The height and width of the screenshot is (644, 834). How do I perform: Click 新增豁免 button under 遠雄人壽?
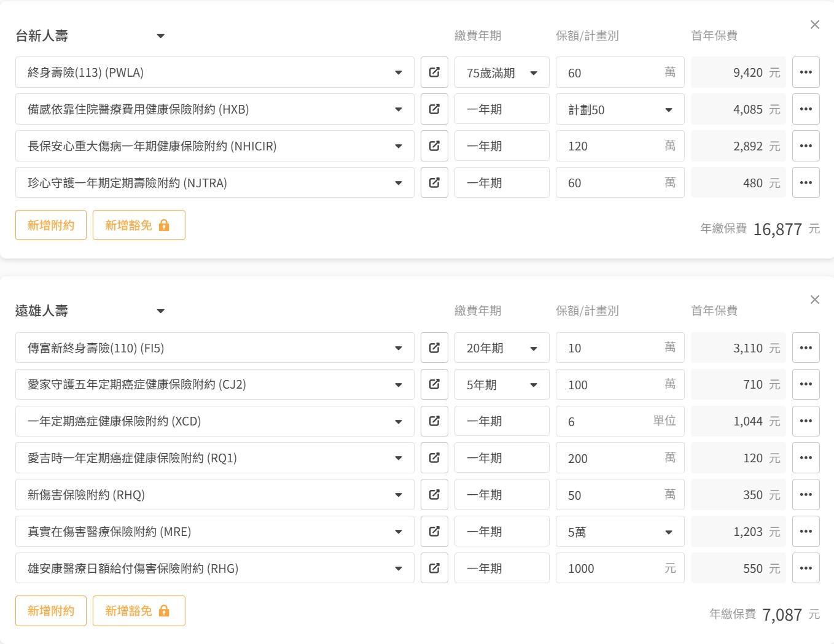click(138, 611)
